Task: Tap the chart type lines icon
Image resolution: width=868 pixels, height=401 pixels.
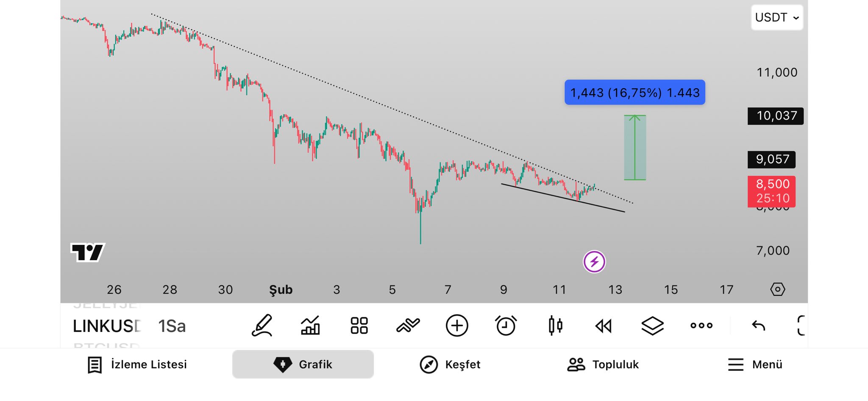Action: pyautogui.click(x=408, y=326)
